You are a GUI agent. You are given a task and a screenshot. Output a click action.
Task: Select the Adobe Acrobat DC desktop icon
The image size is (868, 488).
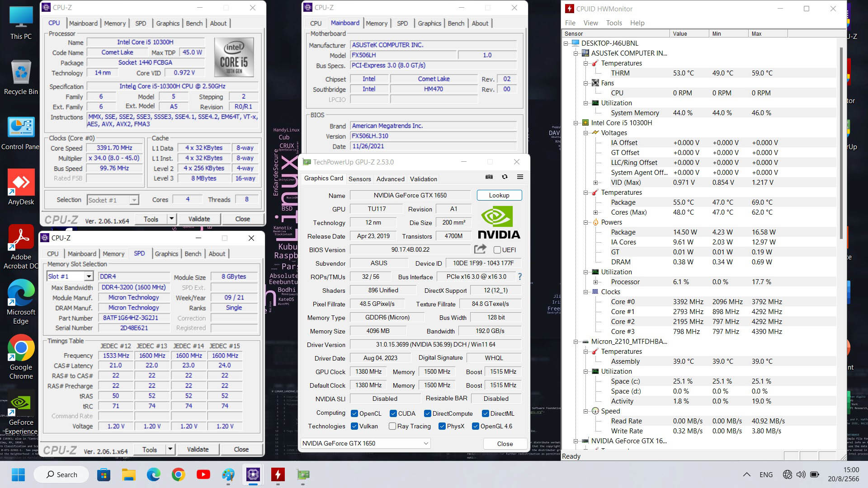[21, 247]
